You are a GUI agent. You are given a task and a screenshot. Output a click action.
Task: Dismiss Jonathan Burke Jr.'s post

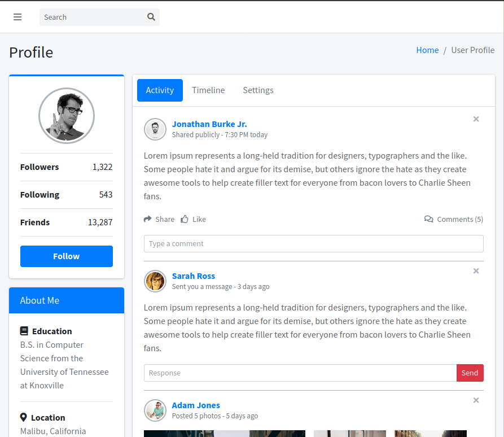[476, 119]
